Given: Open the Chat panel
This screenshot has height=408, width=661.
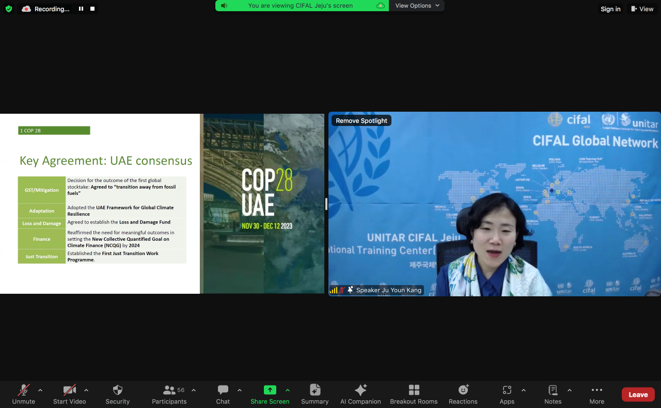Looking at the screenshot, I should (223, 395).
